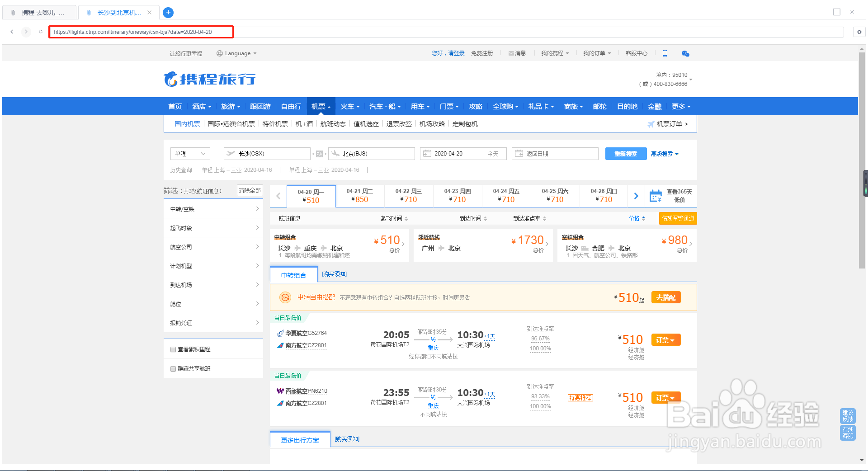868x471 pixels.
Task: Click the return date calendar icon
Action: (x=519, y=154)
